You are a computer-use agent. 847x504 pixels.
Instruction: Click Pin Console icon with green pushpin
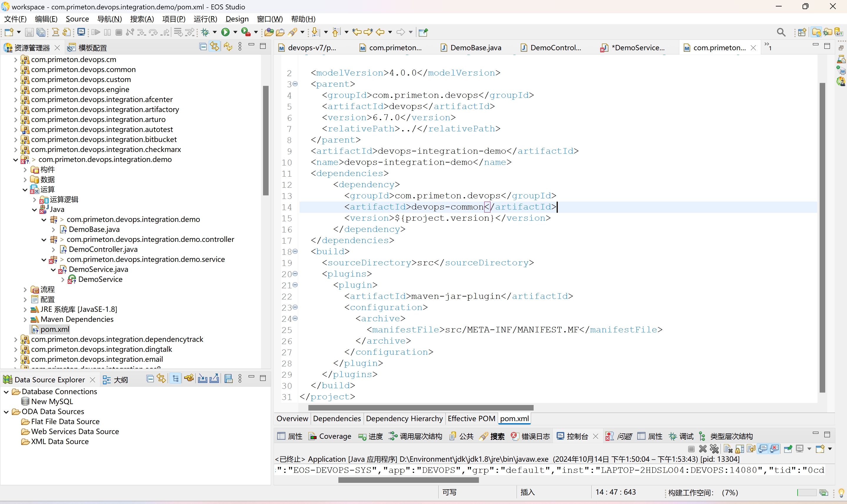click(x=788, y=449)
